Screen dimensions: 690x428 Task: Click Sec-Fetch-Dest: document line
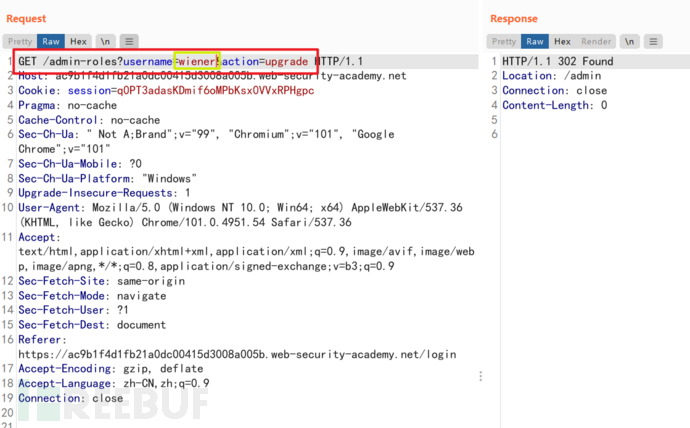(x=92, y=325)
